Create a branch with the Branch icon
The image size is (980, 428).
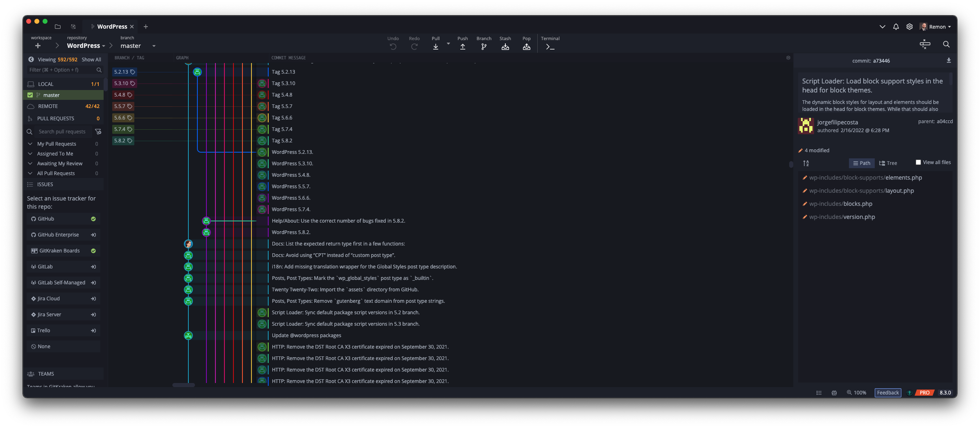[484, 47]
